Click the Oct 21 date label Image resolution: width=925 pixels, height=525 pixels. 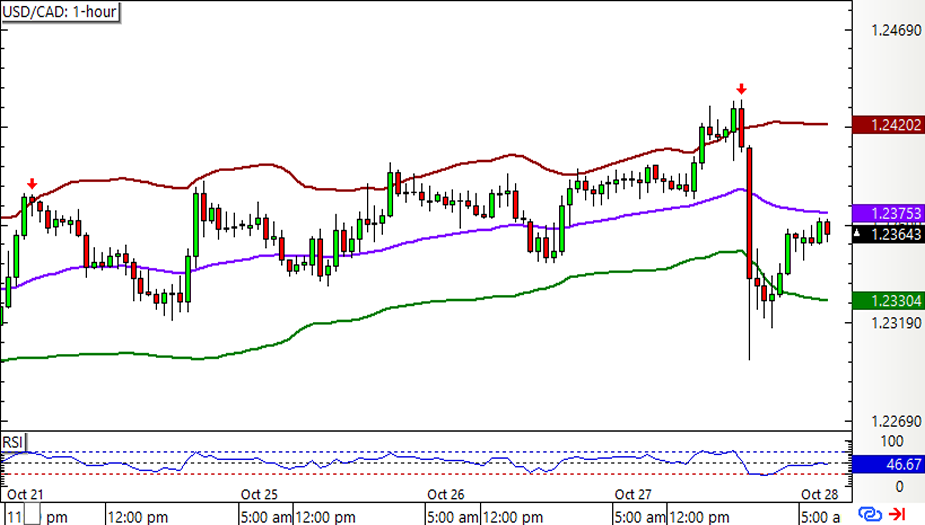(25, 494)
